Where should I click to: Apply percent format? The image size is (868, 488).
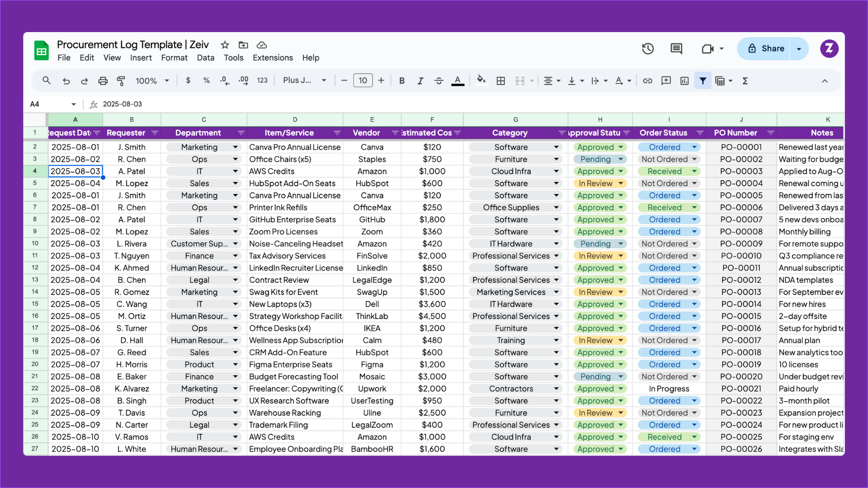pyautogui.click(x=207, y=80)
